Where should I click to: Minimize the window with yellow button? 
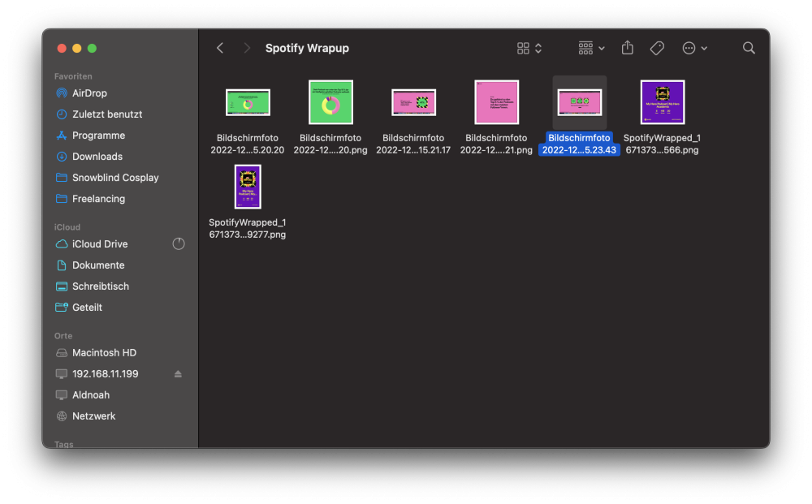tap(76, 49)
